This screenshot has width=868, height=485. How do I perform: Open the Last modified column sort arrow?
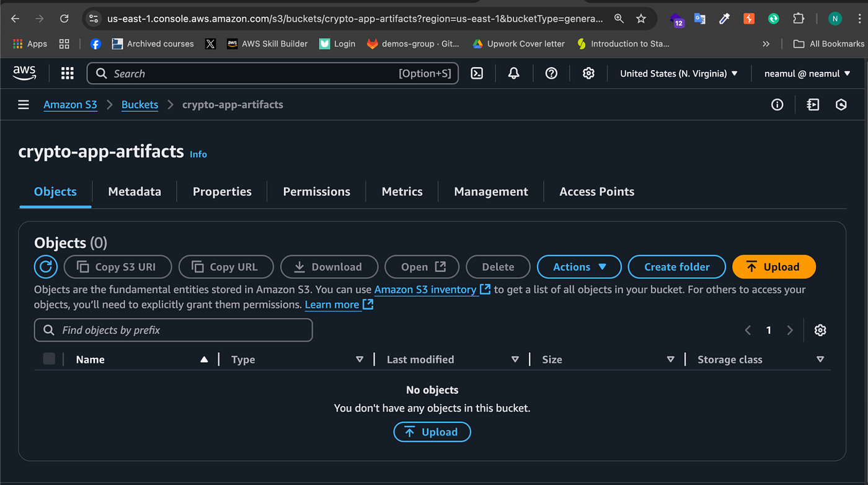[x=515, y=359]
